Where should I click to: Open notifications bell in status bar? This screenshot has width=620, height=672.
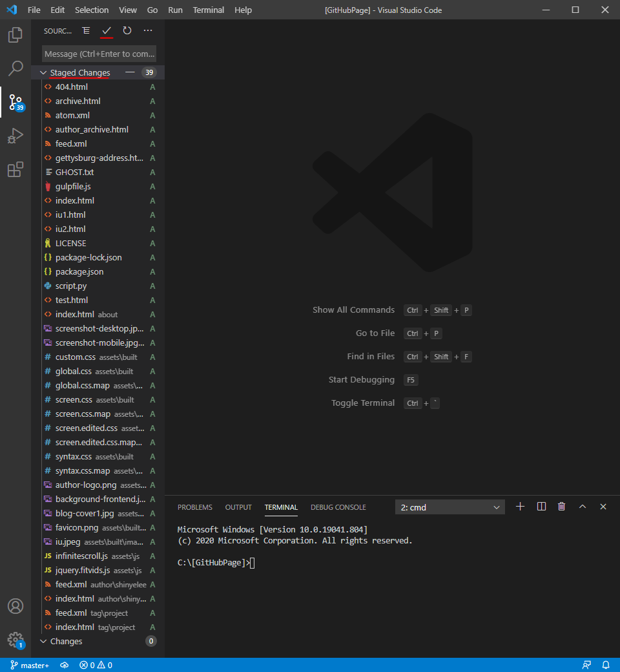pyautogui.click(x=605, y=665)
